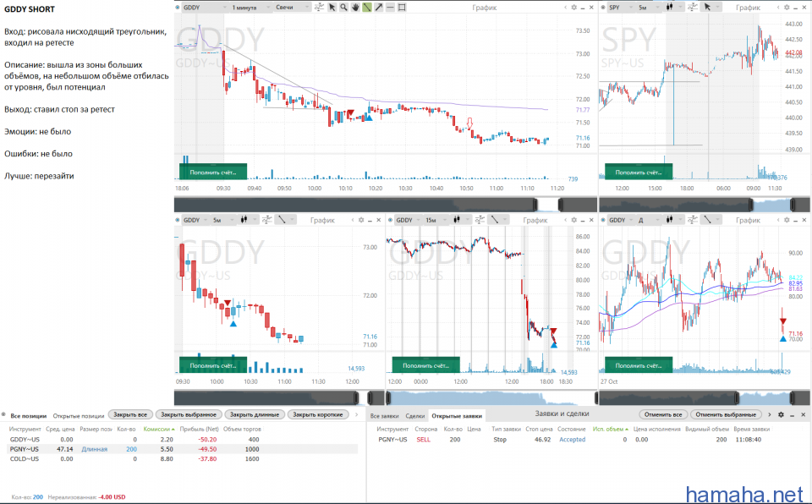Select the PGNY~US SELL stop order row
Screen dimensions: 812x504
[587, 439]
